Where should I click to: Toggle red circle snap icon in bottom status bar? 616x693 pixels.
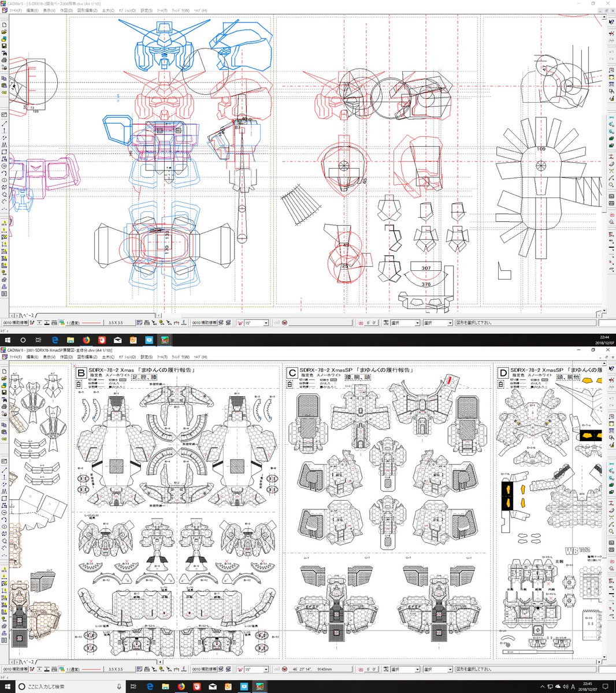coord(284,669)
